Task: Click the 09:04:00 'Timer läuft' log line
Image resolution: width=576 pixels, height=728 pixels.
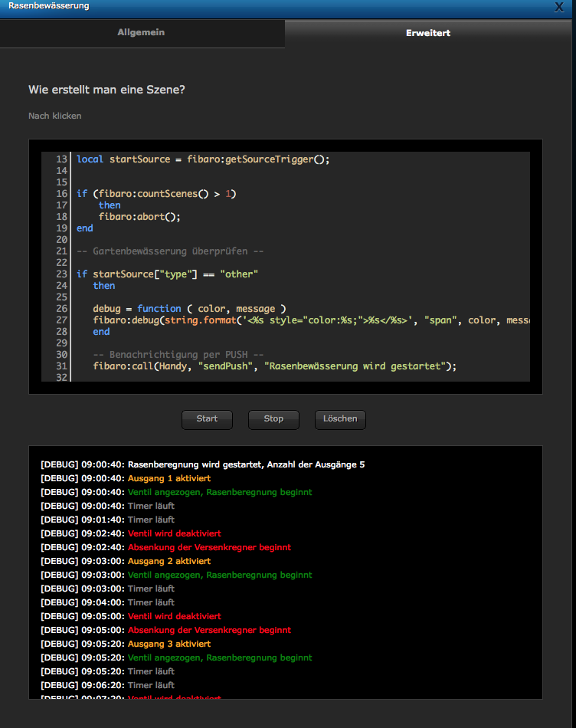Action: [x=108, y=602]
